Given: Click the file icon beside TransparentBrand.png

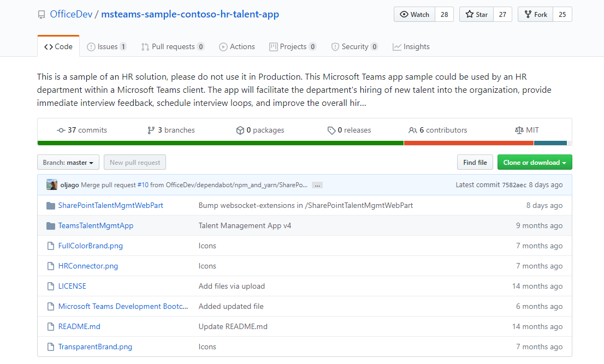Looking at the screenshot, I should pyautogui.click(x=50, y=347).
